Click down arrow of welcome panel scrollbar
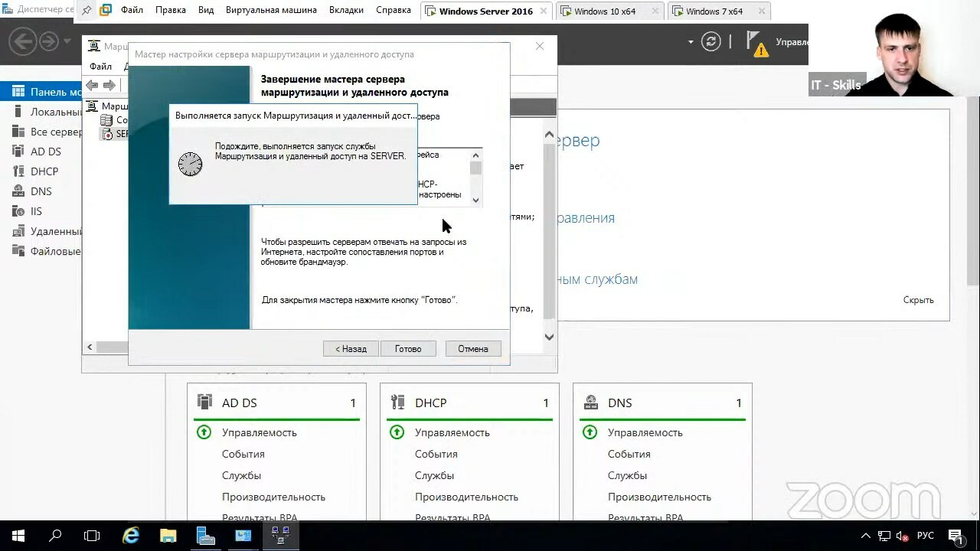Image resolution: width=980 pixels, height=551 pixels. (x=549, y=337)
